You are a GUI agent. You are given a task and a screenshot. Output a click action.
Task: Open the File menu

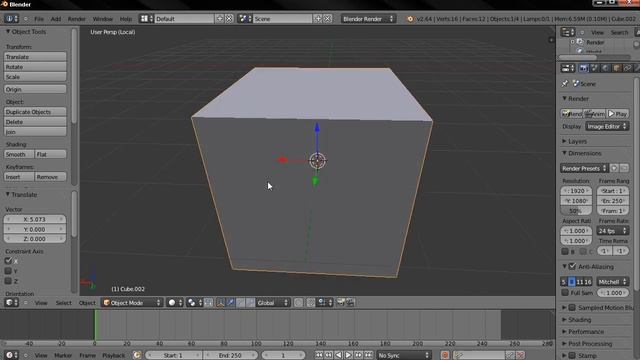(x=39, y=19)
